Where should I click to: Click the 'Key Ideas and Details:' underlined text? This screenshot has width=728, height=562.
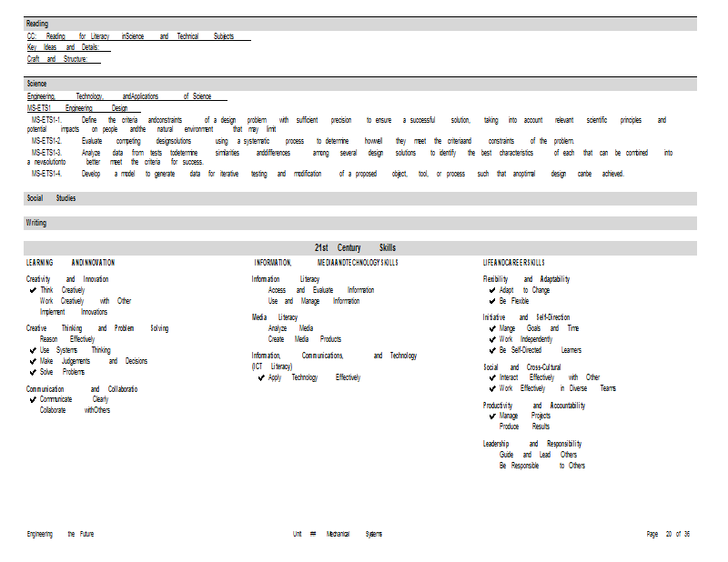pyautogui.click(x=68, y=47)
